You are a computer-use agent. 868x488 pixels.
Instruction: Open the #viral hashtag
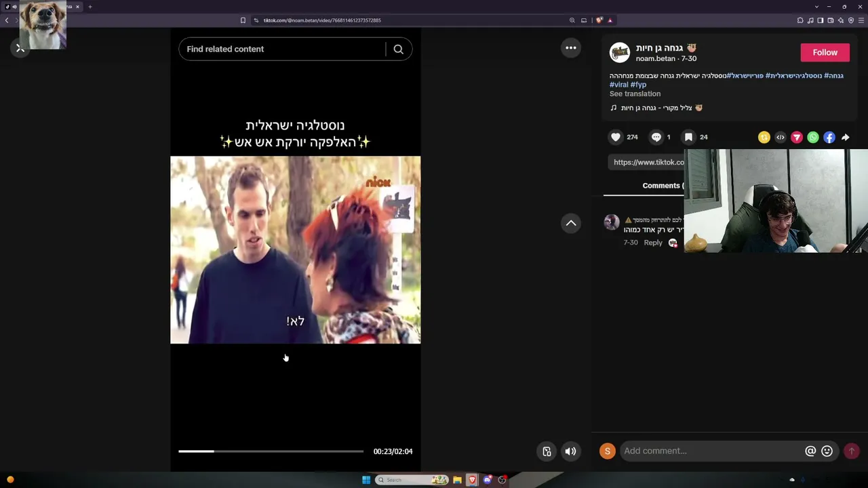pos(618,85)
